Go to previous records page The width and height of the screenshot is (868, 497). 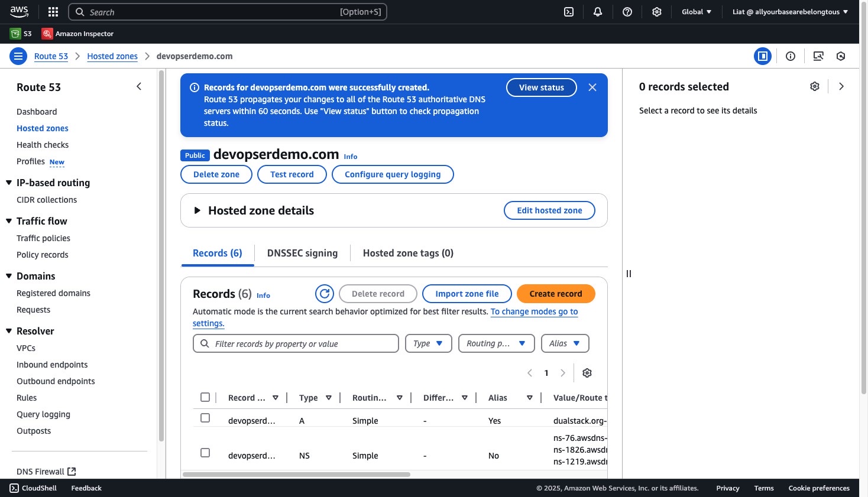point(530,373)
